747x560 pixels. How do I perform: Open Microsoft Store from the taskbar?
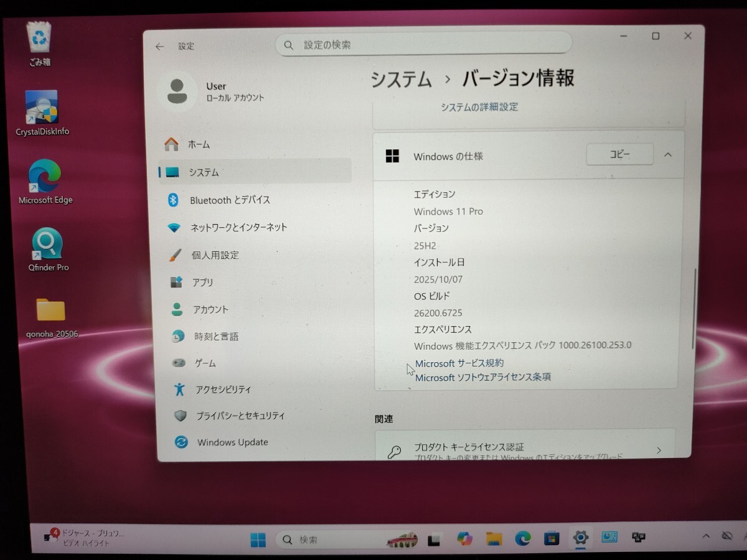pos(552,539)
